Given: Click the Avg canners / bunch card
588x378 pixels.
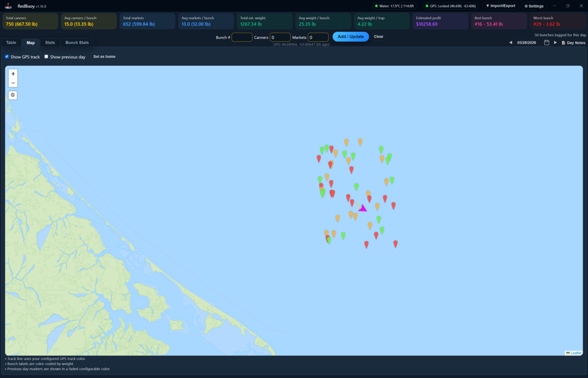Looking at the screenshot, I should (x=89, y=21).
